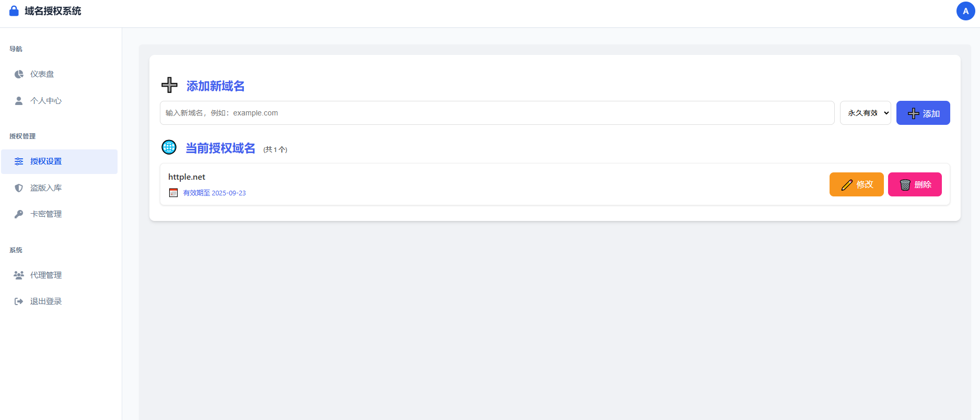This screenshot has height=420, width=980.
Task: Click the blue lock logo icon
Action: pos(14,11)
